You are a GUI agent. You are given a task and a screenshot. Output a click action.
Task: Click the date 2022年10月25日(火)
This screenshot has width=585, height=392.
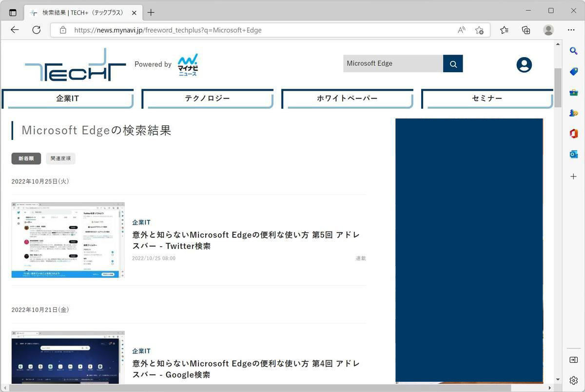point(40,181)
